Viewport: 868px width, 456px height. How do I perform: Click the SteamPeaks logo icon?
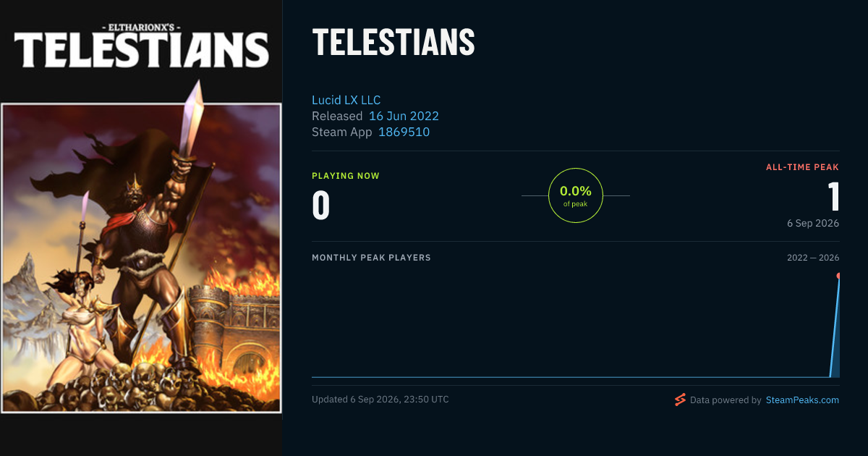tap(680, 400)
